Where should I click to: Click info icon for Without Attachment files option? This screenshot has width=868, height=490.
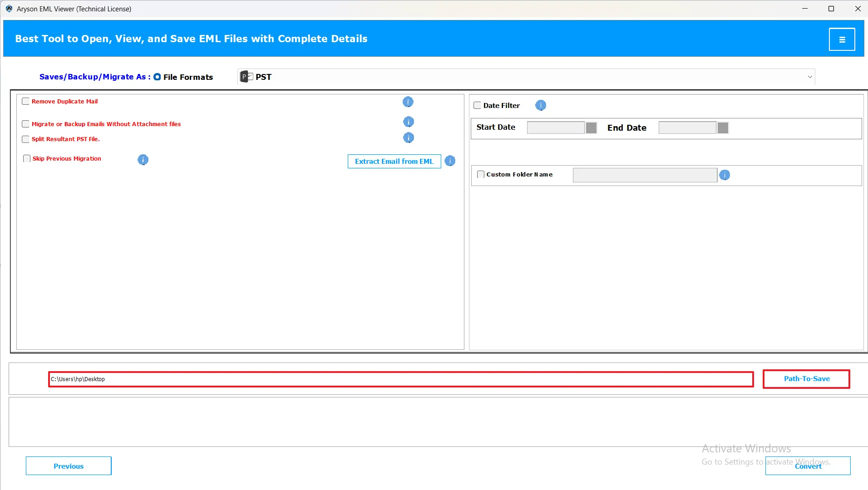pyautogui.click(x=408, y=122)
